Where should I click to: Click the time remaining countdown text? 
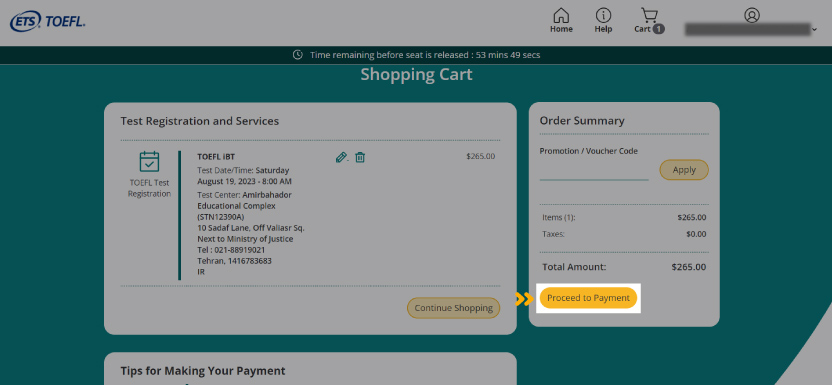tap(425, 55)
